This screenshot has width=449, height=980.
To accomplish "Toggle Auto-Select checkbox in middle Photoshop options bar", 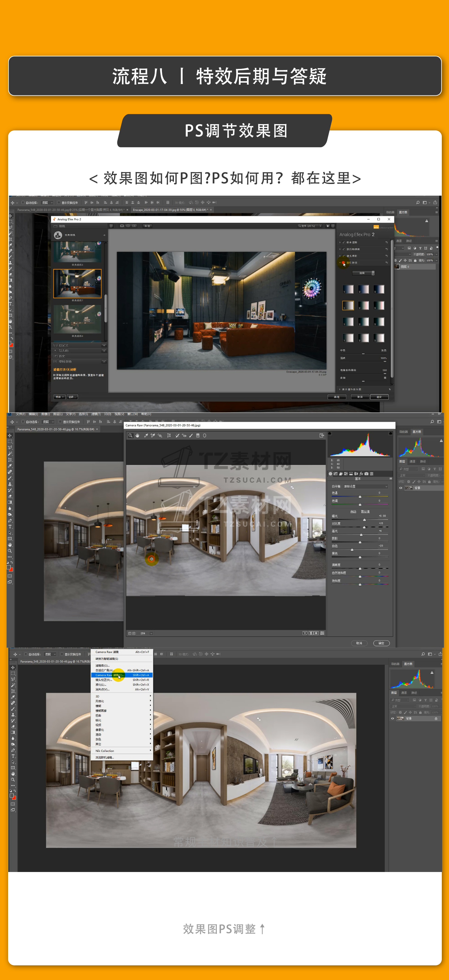I will click(x=23, y=421).
